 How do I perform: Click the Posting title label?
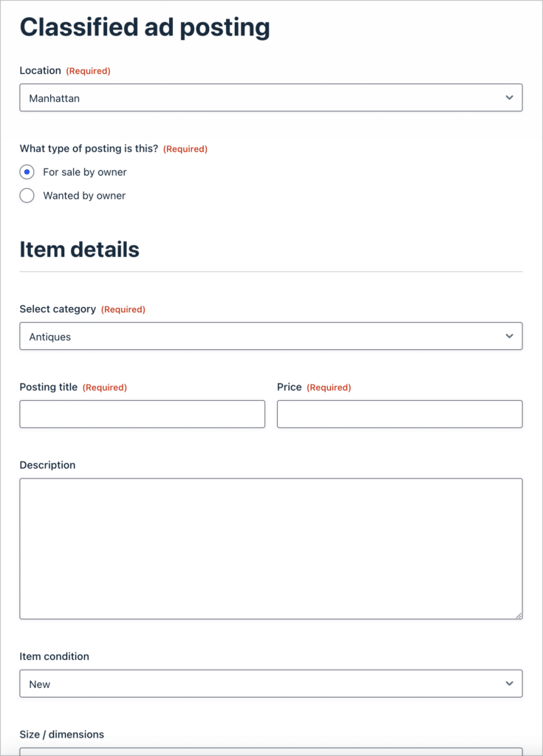(48, 387)
